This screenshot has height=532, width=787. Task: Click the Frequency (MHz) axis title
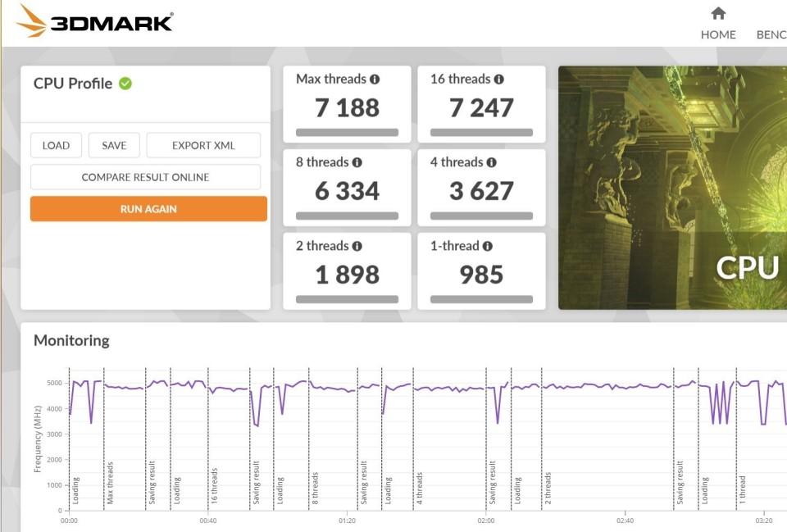37,439
